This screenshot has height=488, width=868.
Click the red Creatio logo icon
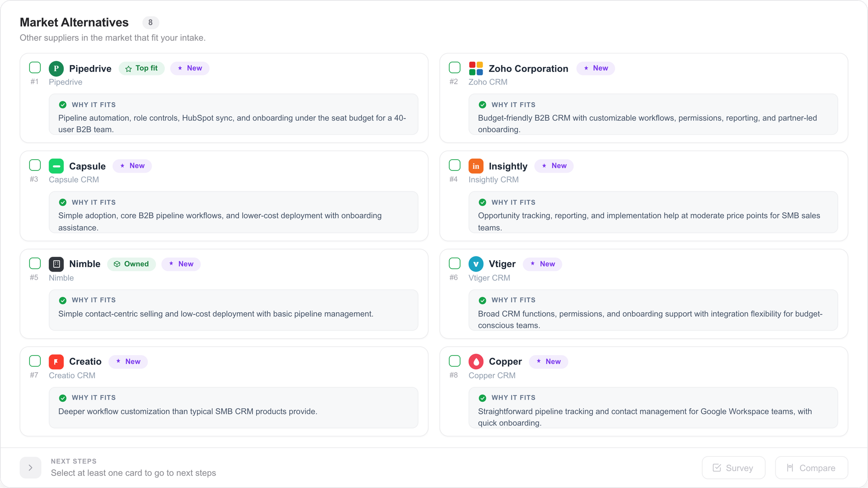56,361
